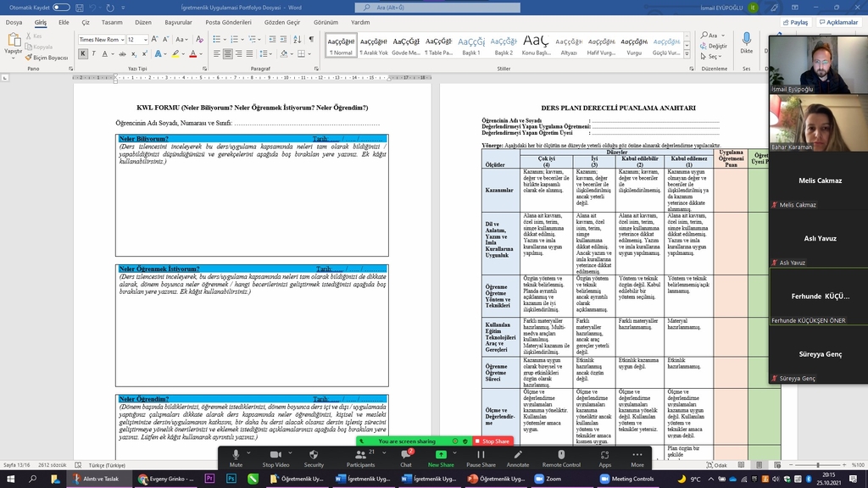Open the Seç select dropdown
This screenshot has height=488, width=868.
coord(711,57)
